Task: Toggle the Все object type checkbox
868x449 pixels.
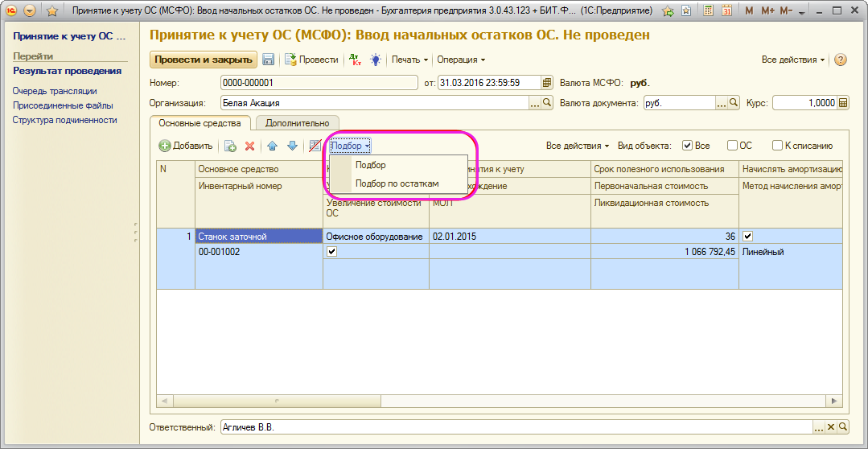Action: click(687, 146)
